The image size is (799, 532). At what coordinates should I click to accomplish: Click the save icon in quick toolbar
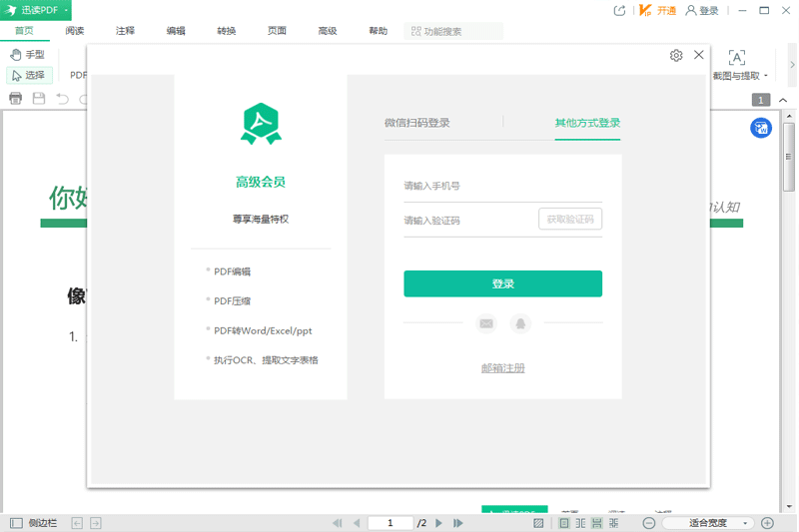point(39,99)
